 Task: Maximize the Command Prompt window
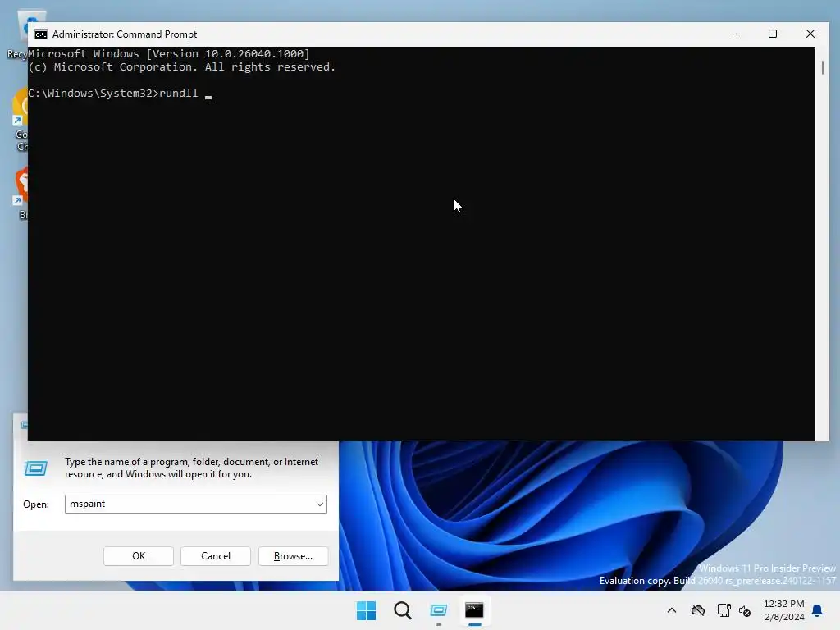773,34
